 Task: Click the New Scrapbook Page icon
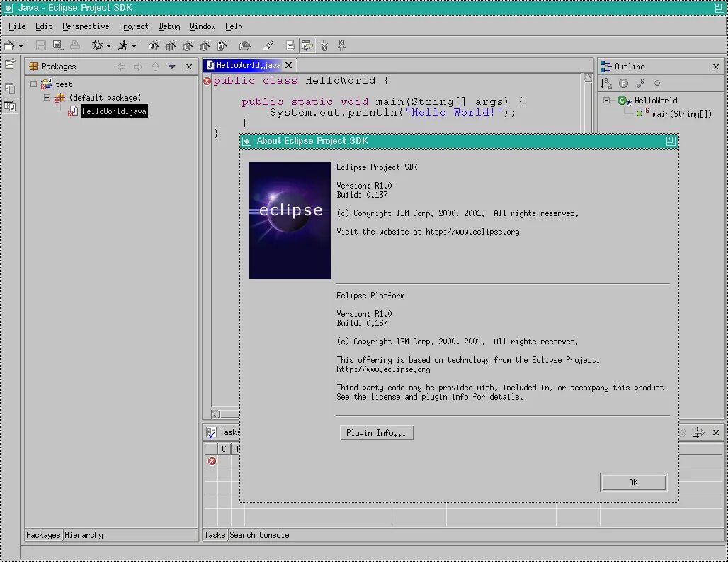[222, 45]
